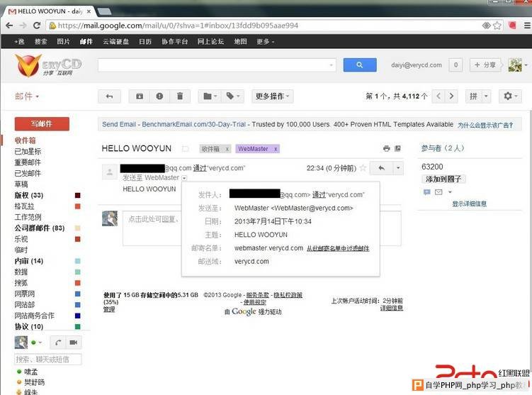Screen dimensions: 532x395
Task: Expand the 更多操作 dropdown
Action: click(x=273, y=96)
